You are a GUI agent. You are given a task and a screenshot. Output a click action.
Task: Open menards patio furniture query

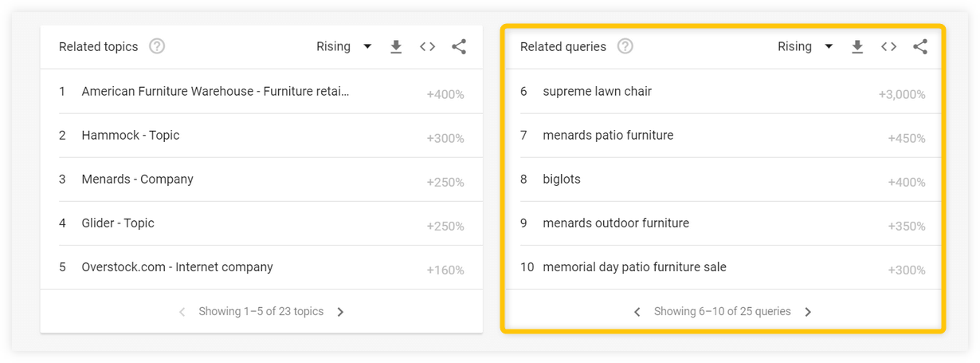click(x=723, y=136)
